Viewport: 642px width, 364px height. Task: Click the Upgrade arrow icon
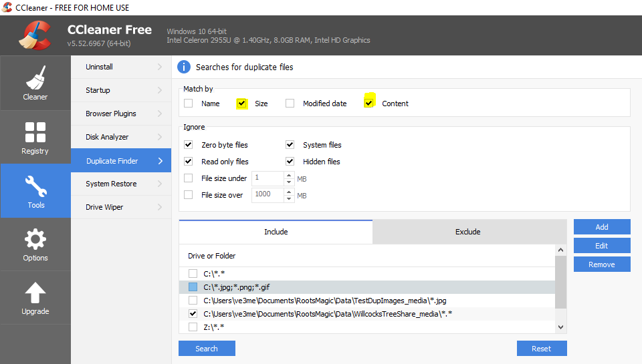(35, 293)
